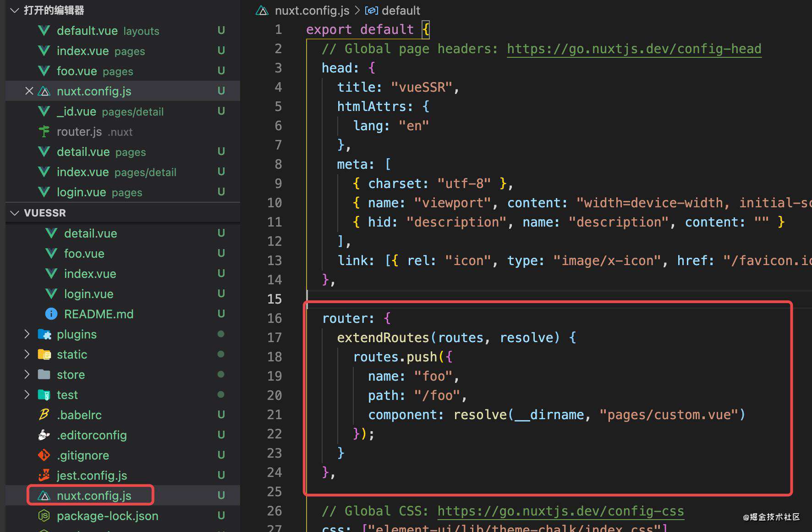Screen dimensions: 812x532
Task: Click the "viewport" string on line 10
Action: 453,203
